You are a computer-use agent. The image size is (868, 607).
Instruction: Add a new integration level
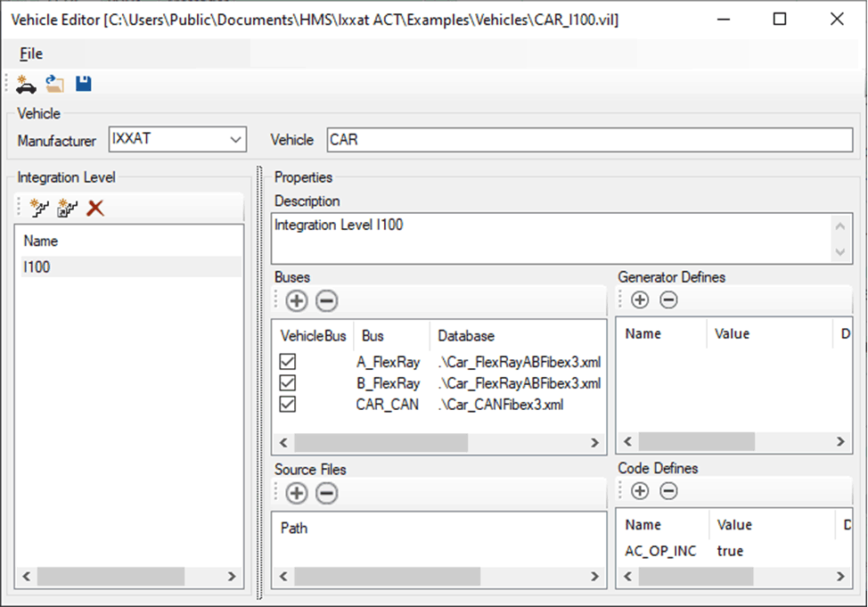[38, 209]
